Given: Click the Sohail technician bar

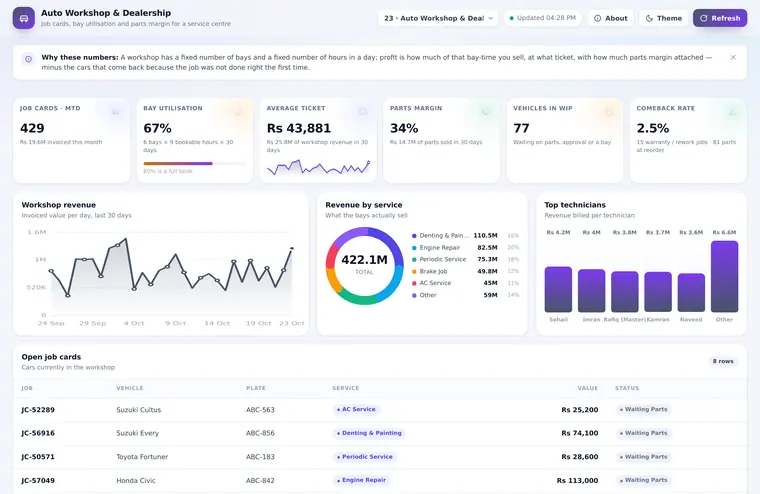Looking at the screenshot, I should [x=558, y=289].
